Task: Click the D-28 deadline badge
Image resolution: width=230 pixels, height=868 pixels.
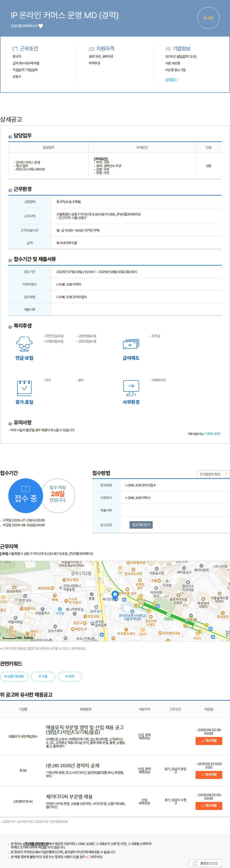Action: (208, 18)
